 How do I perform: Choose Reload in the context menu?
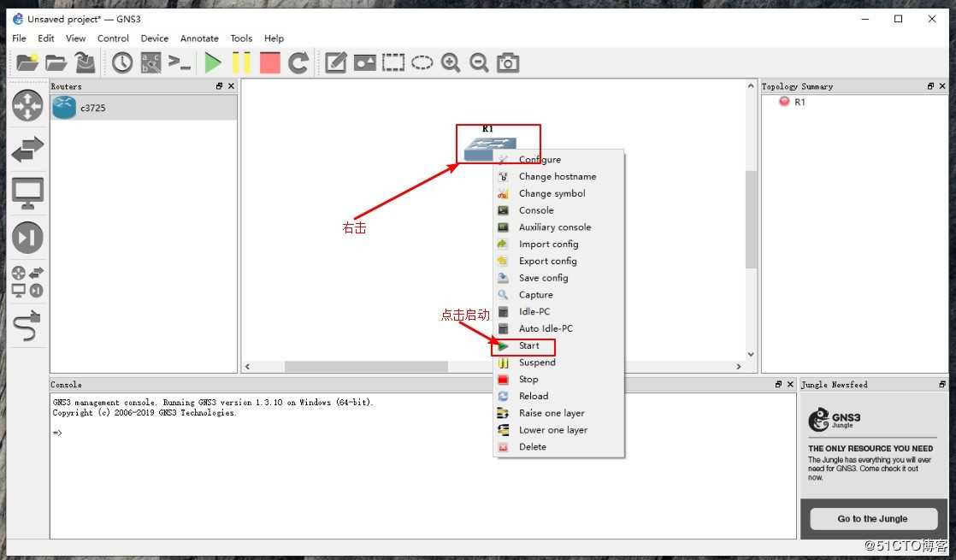(558, 396)
